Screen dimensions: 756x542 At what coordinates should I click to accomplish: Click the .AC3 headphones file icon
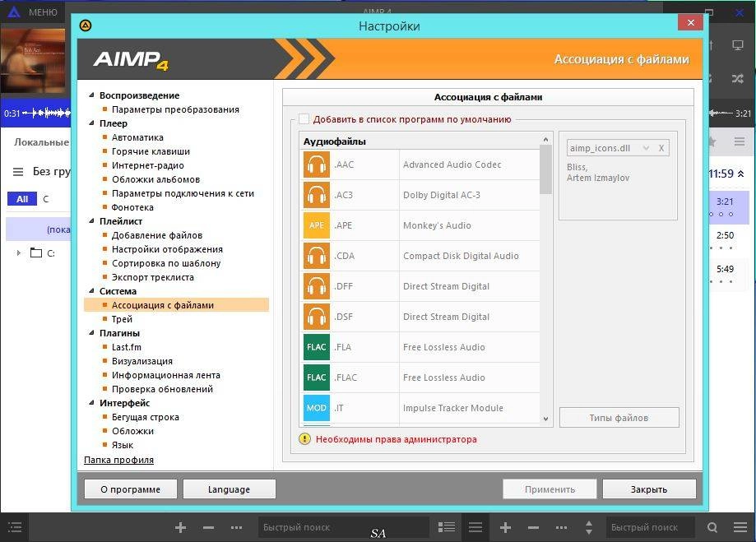(x=316, y=195)
